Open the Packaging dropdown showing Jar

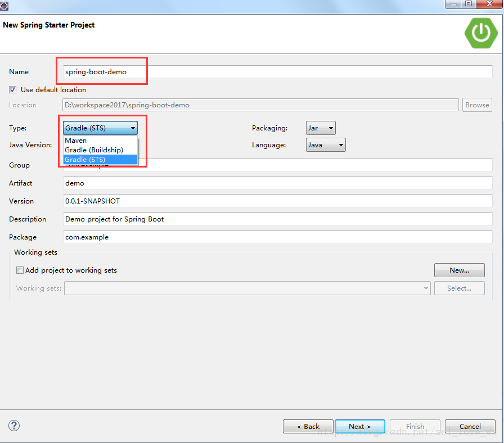click(x=321, y=128)
